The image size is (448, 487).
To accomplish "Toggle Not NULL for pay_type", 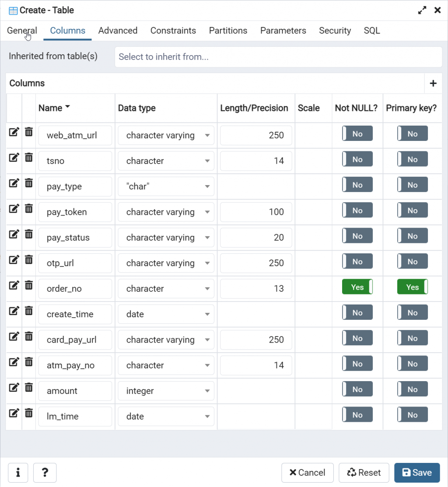I will pyautogui.click(x=357, y=185).
